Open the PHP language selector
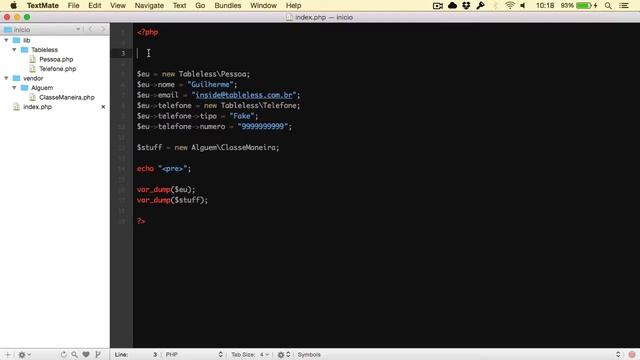The image size is (640, 360). coord(194,355)
